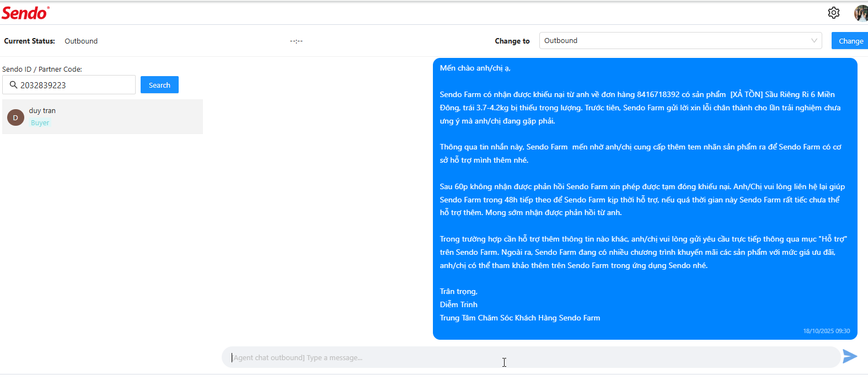Click the Buyer tag under duy tran

pos(40,123)
